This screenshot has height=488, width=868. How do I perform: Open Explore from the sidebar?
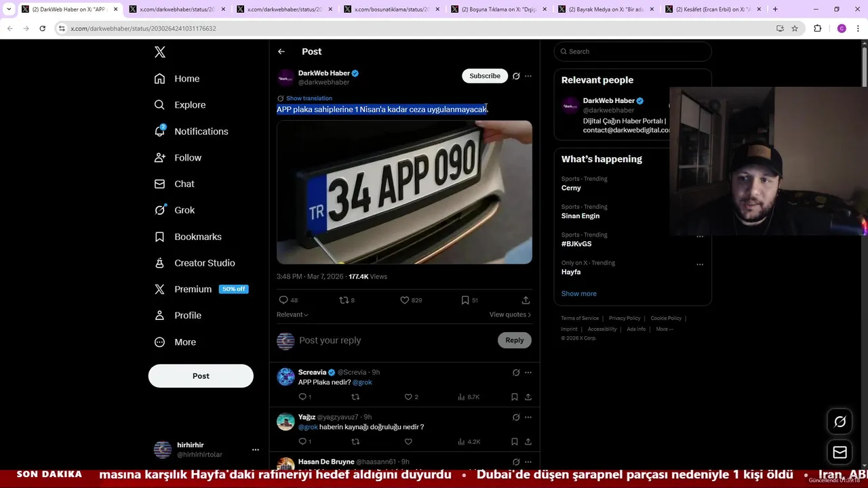(180, 105)
